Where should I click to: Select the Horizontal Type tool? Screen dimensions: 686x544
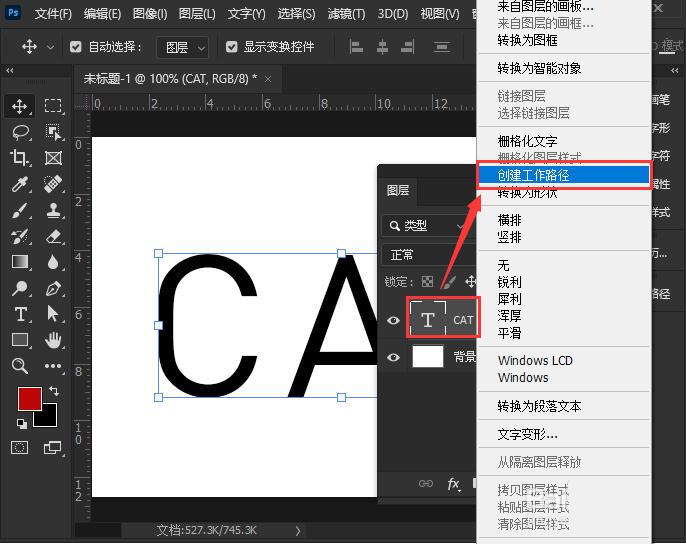20,314
